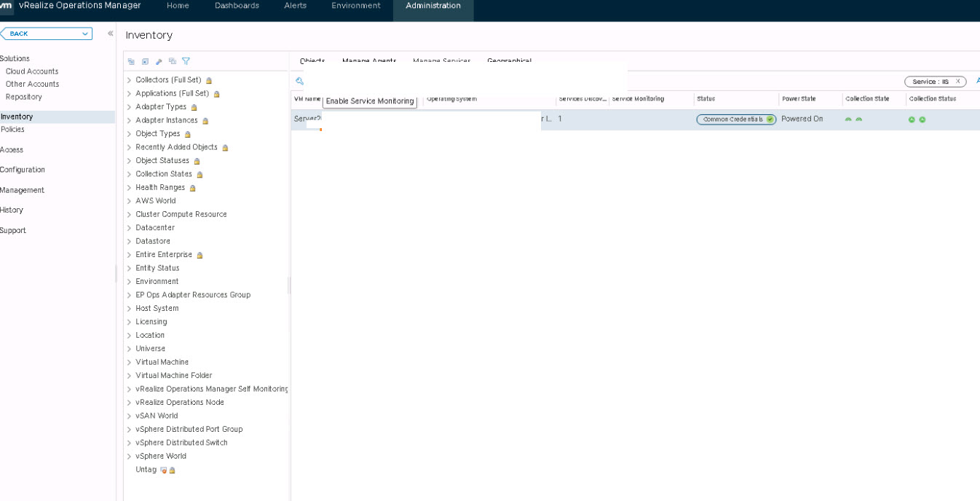
Task: Select the Untag item in the inventory tree
Action: click(x=146, y=470)
